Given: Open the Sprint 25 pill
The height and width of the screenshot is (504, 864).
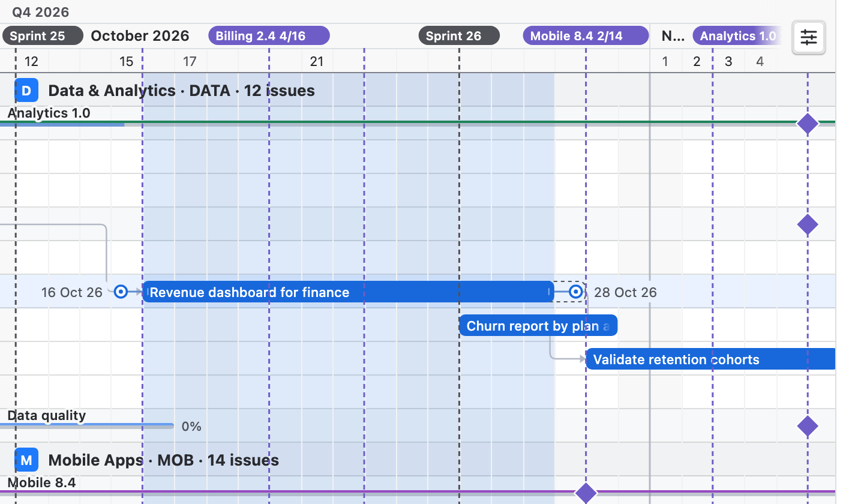Looking at the screenshot, I should [43, 36].
